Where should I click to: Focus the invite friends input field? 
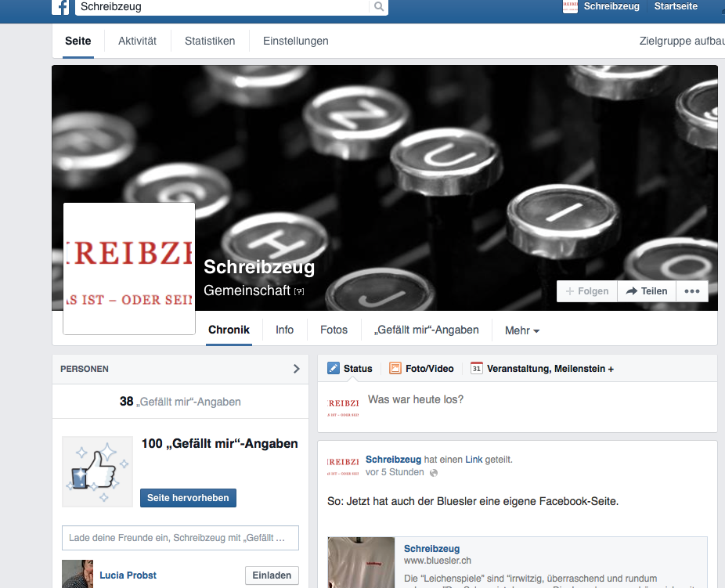[180, 538]
